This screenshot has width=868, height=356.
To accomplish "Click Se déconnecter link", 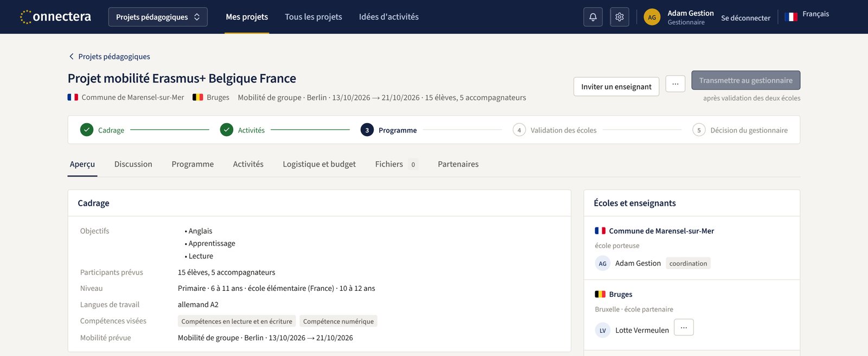I will pyautogui.click(x=746, y=18).
